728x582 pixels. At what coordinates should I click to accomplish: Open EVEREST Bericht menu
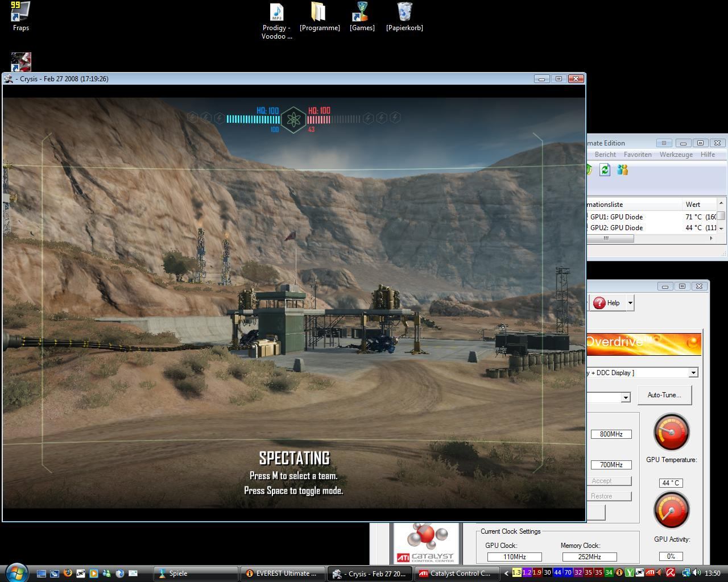(x=605, y=155)
